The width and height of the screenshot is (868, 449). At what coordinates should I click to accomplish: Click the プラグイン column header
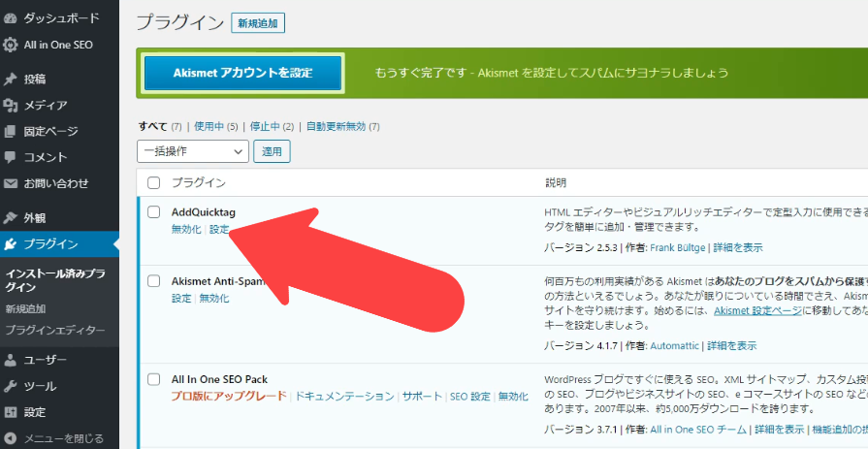(199, 182)
